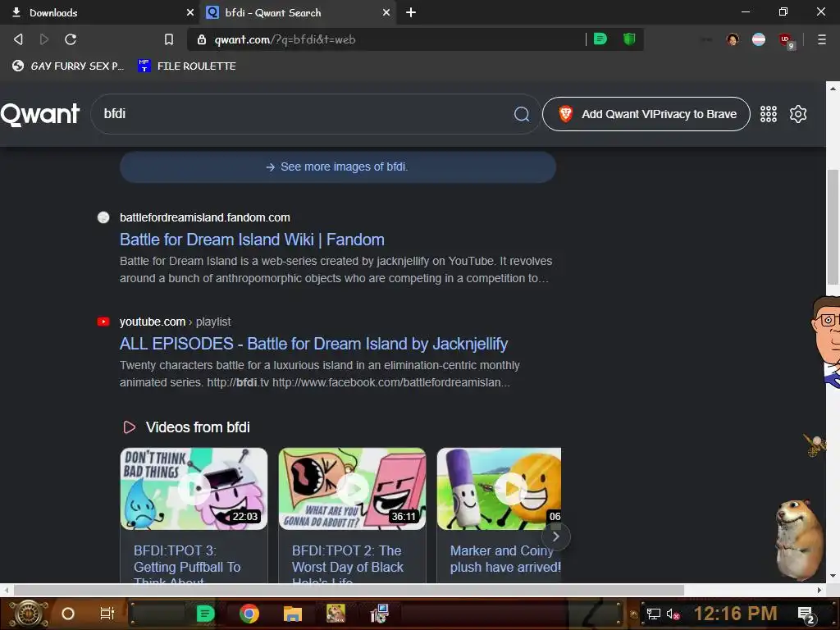Go back to the previous page
The width and height of the screenshot is (840, 630).
point(18,39)
